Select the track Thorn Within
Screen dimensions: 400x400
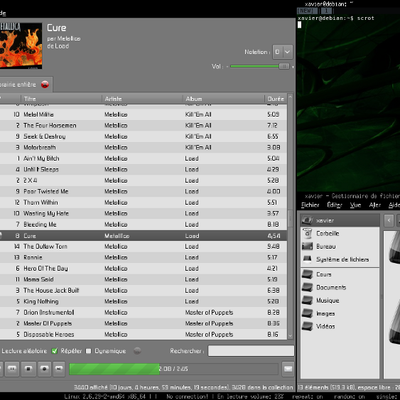coord(143,202)
